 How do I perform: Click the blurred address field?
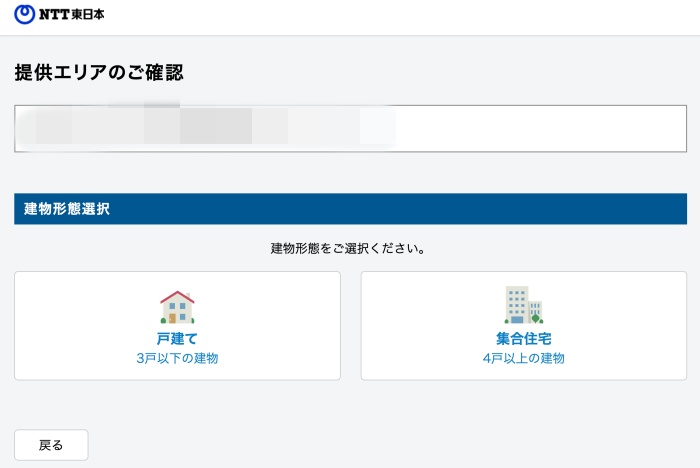(x=350, y=129)
